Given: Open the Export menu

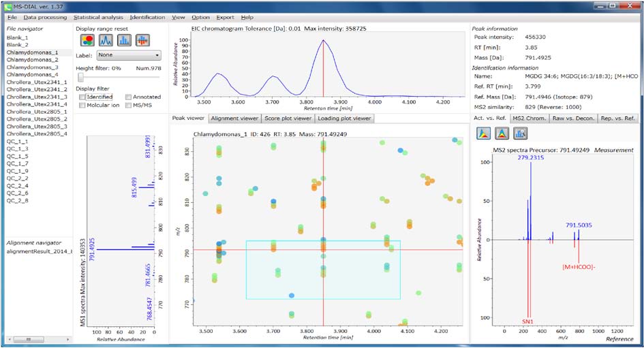Looking at the screenshot, I should tap(225, 17).
